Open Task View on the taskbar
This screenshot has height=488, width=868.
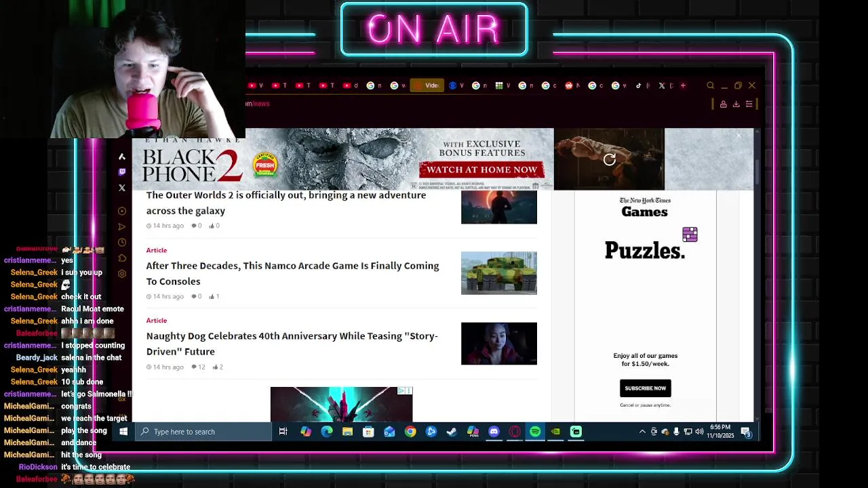point(283,432)
